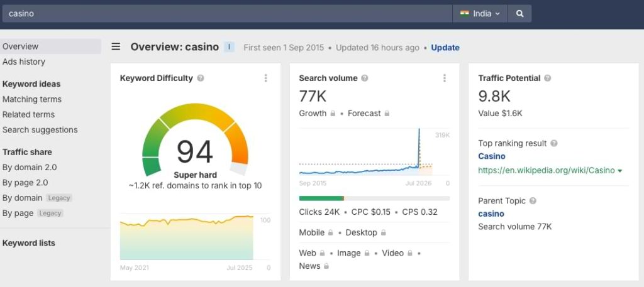Open Matching terms in the sidebar
Image resolution: width=644 pixels, height=287 pixels.
click(x=32, y=99)
